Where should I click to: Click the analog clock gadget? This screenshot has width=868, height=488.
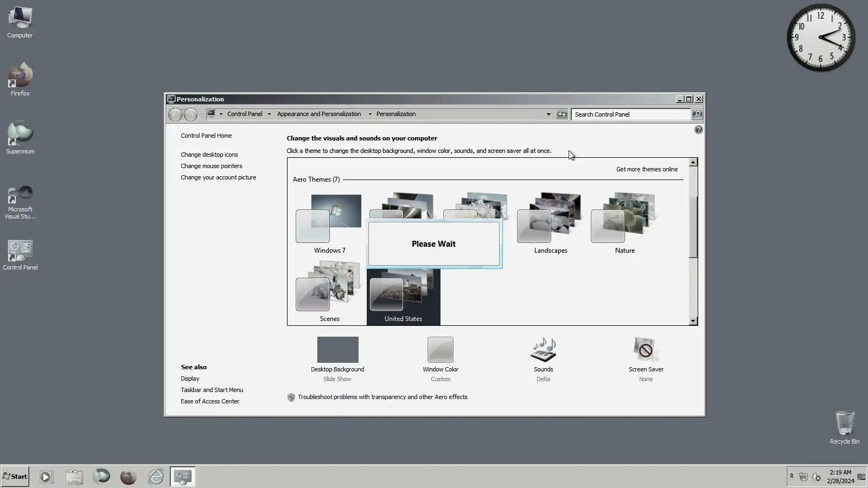(821, 37)
